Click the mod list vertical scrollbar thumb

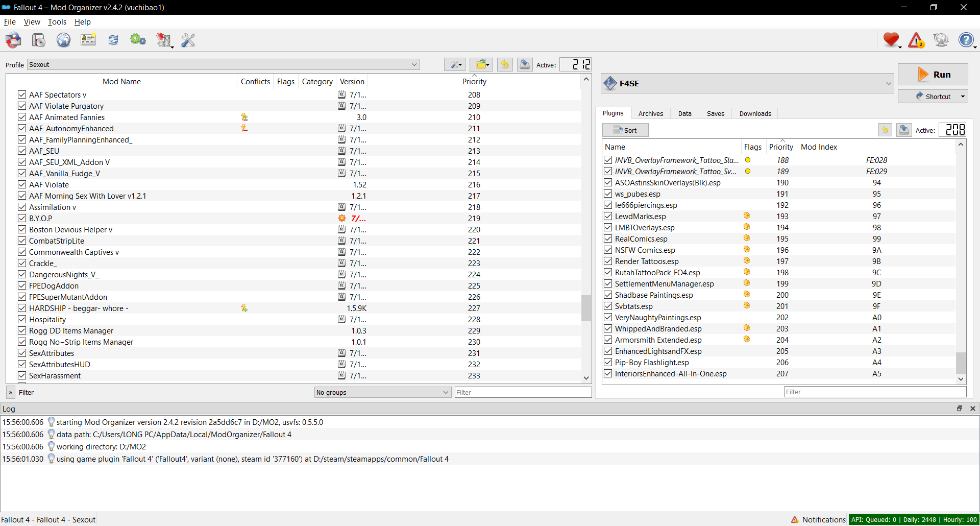pos(586,308)
